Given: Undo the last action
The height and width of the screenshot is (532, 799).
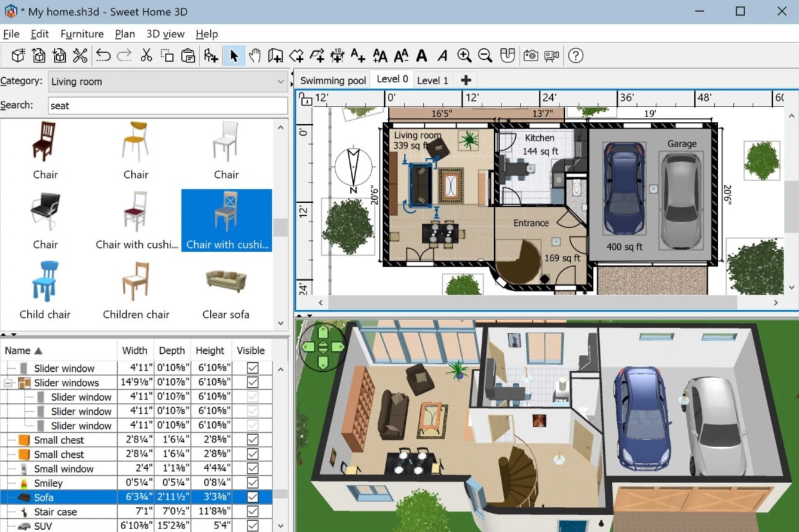Looking at the screenshot, I should pos(103,56).
